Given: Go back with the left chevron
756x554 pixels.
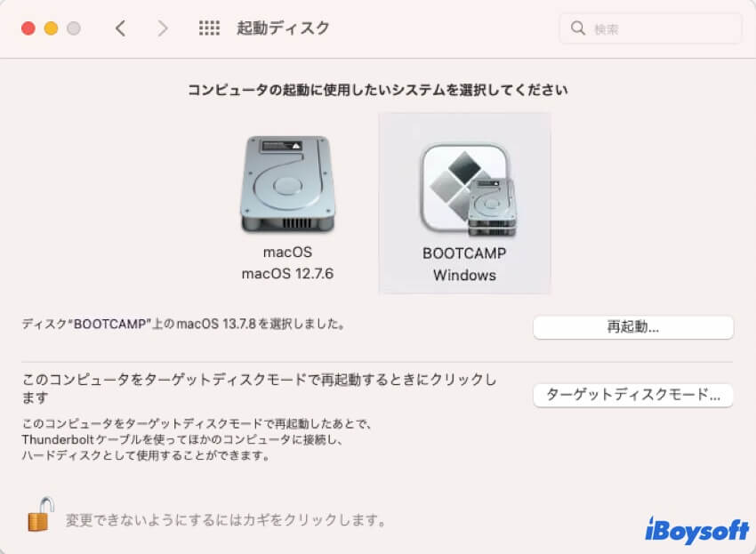Looking at the screenshot, I should point(121,28).
